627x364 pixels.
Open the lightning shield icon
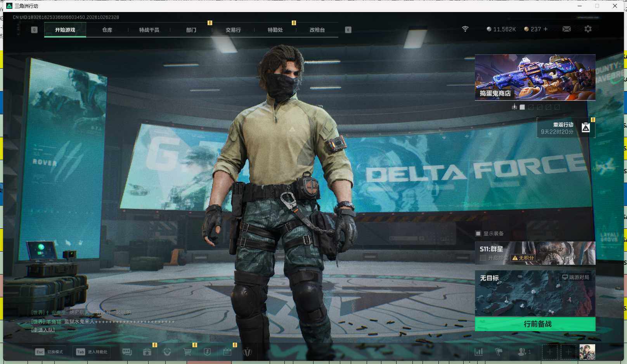pyautogui.click(x=207, y=352)
